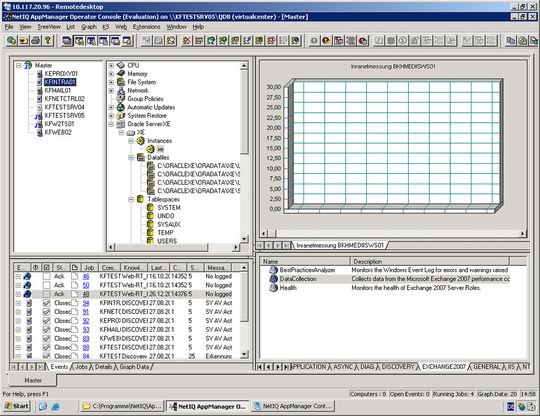This screenshot has width=540, height=416.
Task: Click the File System resource icon
Action: click(x=121, y=82)
